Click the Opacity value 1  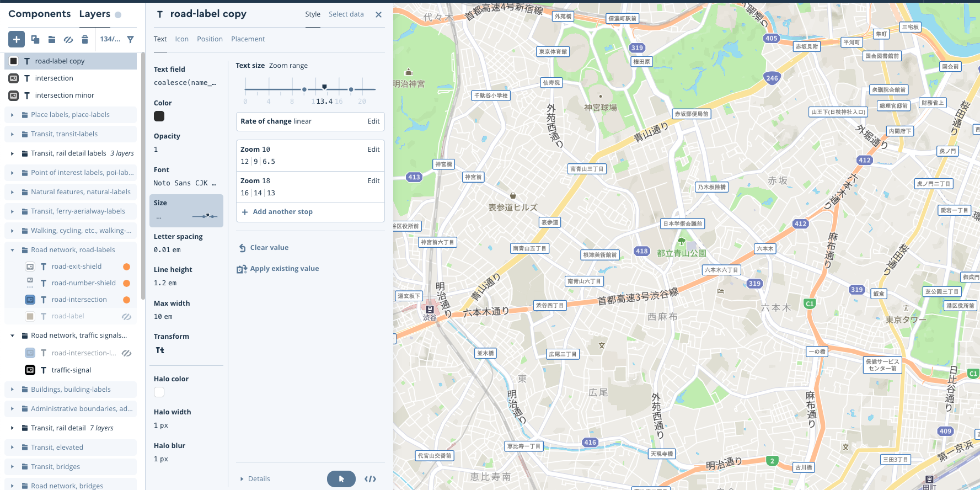pyautogui.click(x=156, y=150)
